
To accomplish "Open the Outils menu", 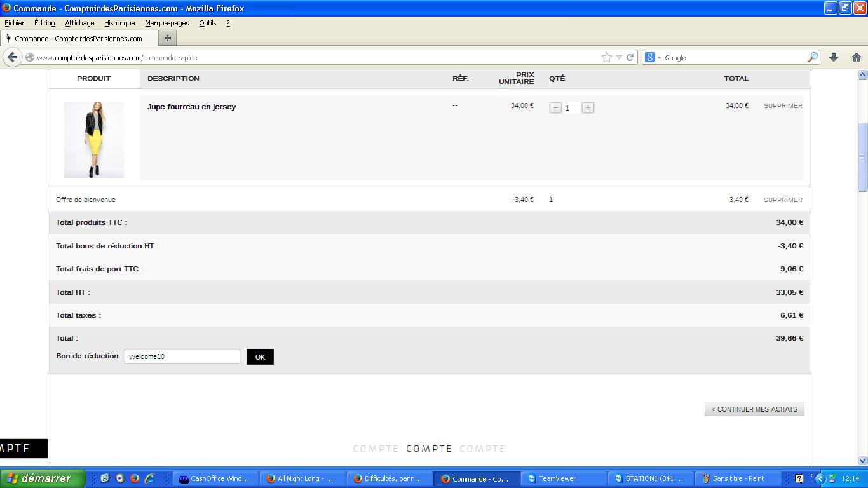I will pos(208,23).
